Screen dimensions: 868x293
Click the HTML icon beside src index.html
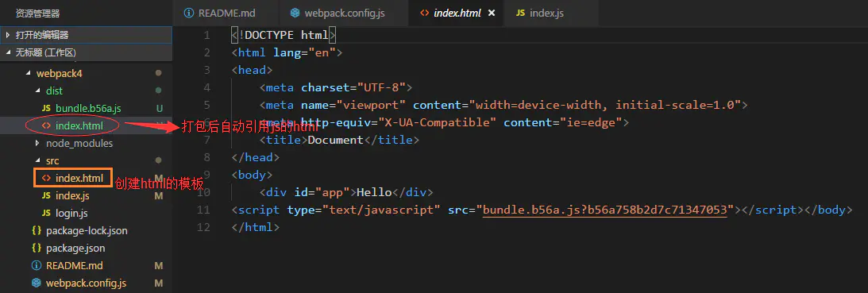[x=47, y=179]
